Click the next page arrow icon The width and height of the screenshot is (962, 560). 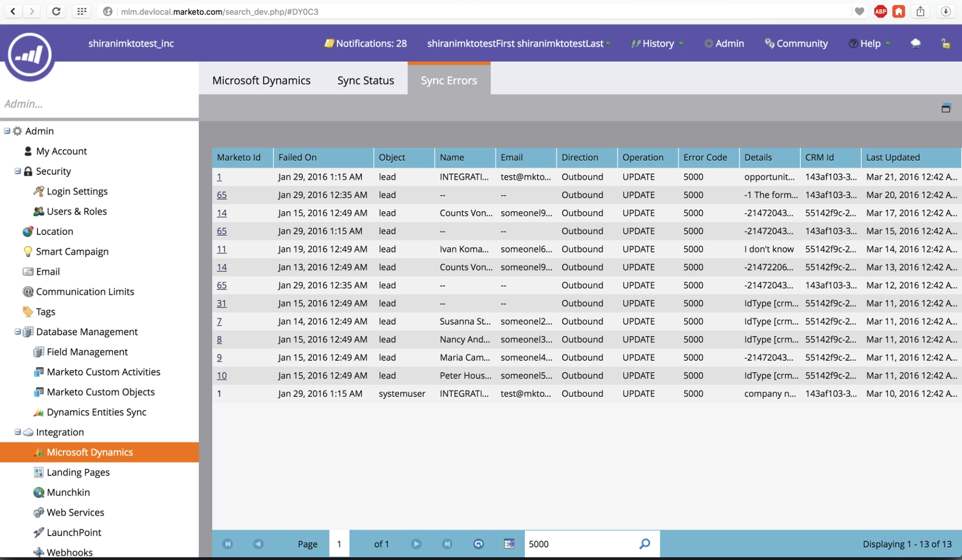tap(416, 543)
